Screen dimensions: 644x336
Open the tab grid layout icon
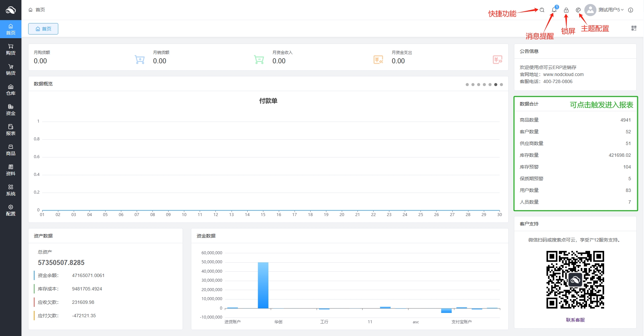coord(634,28)
